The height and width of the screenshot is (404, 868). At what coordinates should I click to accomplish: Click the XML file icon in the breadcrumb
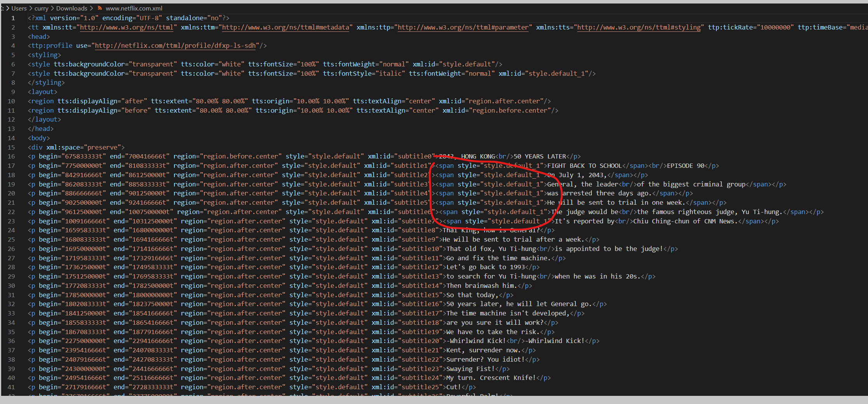pyautogui.click(x=100, y=8)
